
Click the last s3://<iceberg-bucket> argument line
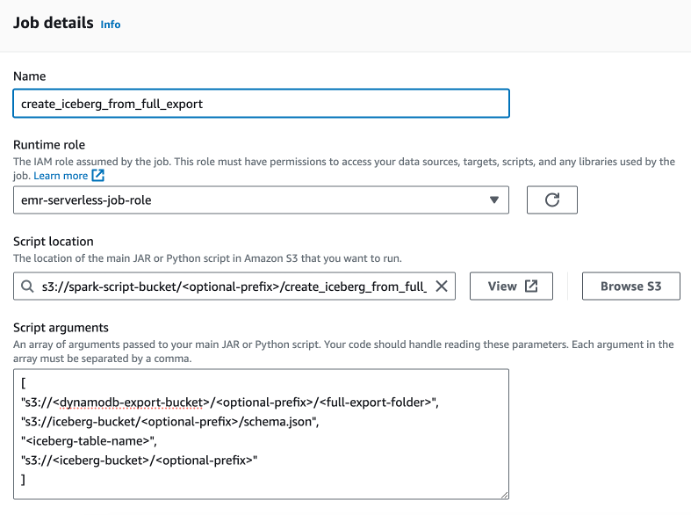pyautogui.click(x=139, y=460)
